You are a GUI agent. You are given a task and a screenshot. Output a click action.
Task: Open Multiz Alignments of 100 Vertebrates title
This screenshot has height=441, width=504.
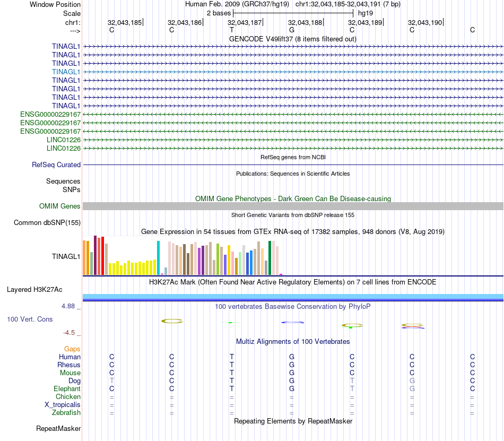click(x=293, y=342)
